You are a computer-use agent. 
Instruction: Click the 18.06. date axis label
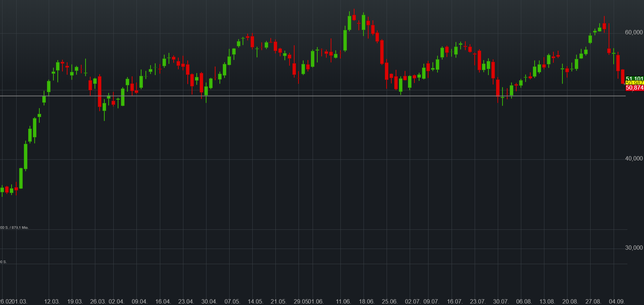tap(366, 301)
